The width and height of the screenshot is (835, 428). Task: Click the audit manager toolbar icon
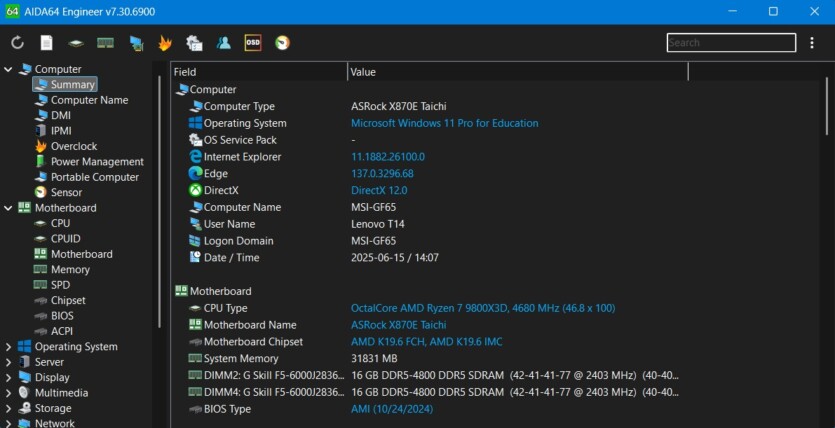(x=194, y=43)
